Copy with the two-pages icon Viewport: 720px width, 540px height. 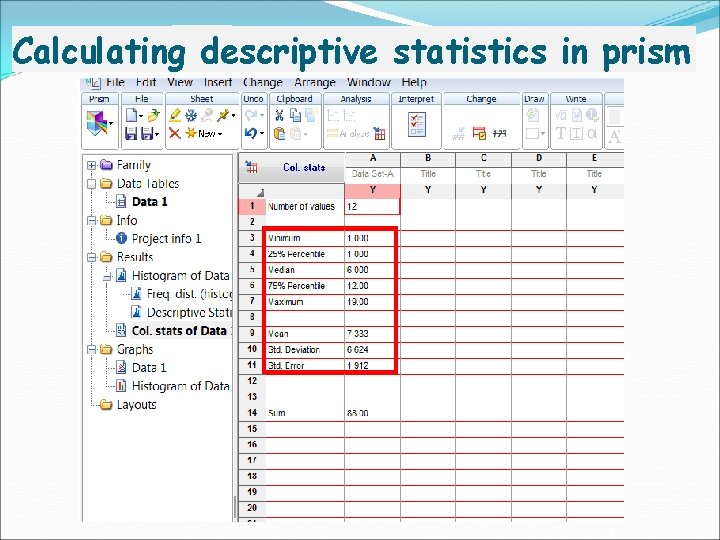(295, 115)
